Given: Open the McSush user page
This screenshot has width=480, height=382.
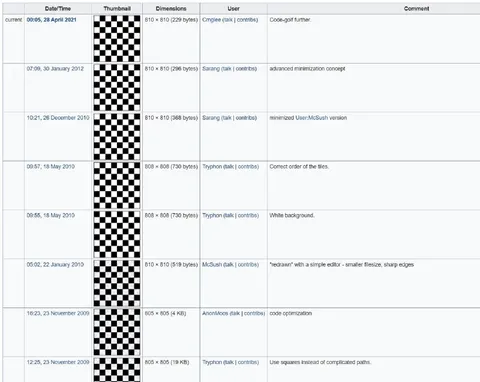Looking at the screenshot, I should [212, 265].
